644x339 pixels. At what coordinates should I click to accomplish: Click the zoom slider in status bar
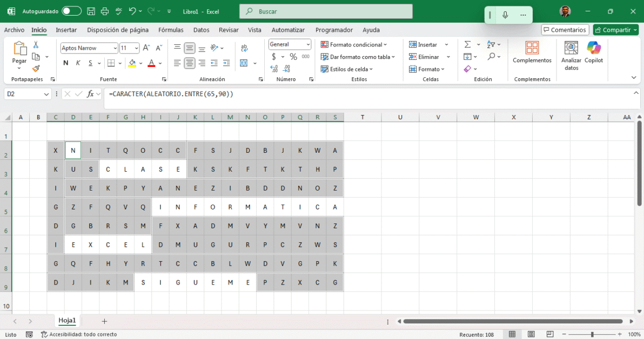[592, 335]
